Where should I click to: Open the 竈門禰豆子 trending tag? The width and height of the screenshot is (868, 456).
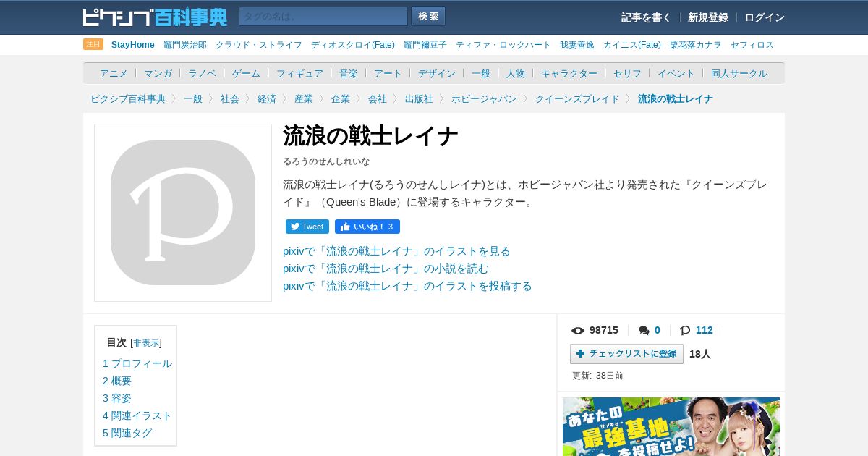tap(425, 45)
